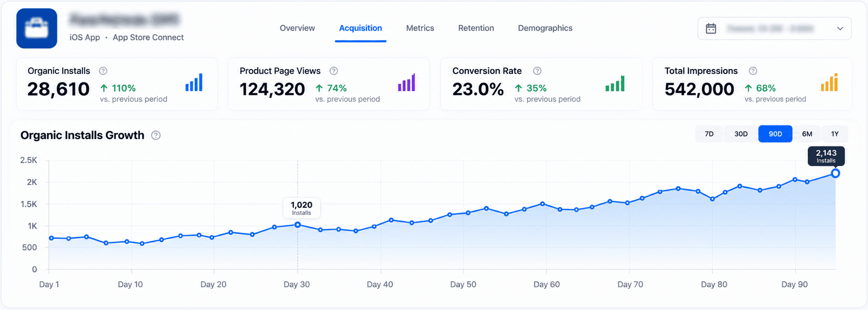Image resolution: width=868 pixels, height=310 pixels.
Task: Click the 28,610 Organic Installs value
Action: click(x=59, y=89)
